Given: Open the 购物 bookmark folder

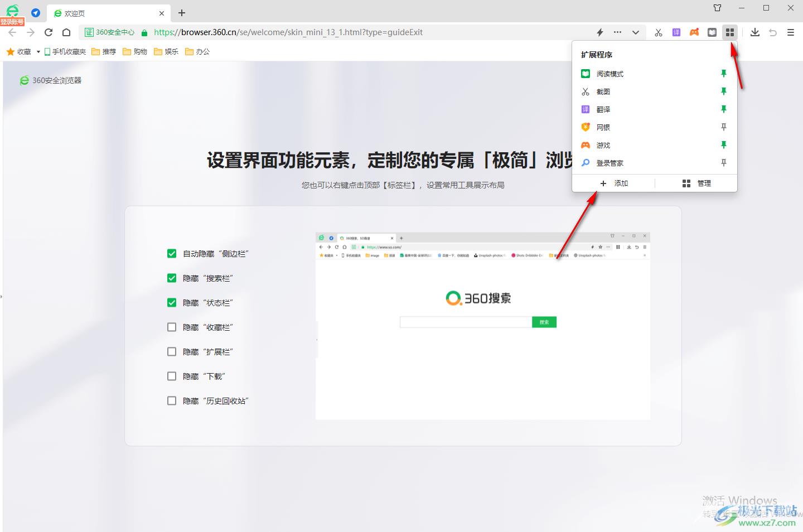Looking at the screenshot, I should [135, 52].
